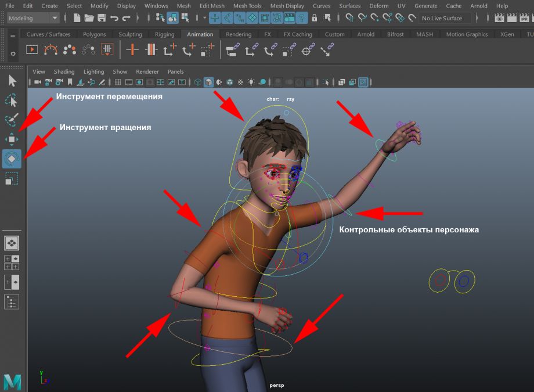Toggle the Outliner layout button
534x392 pixels.
[x=12, y=301]
